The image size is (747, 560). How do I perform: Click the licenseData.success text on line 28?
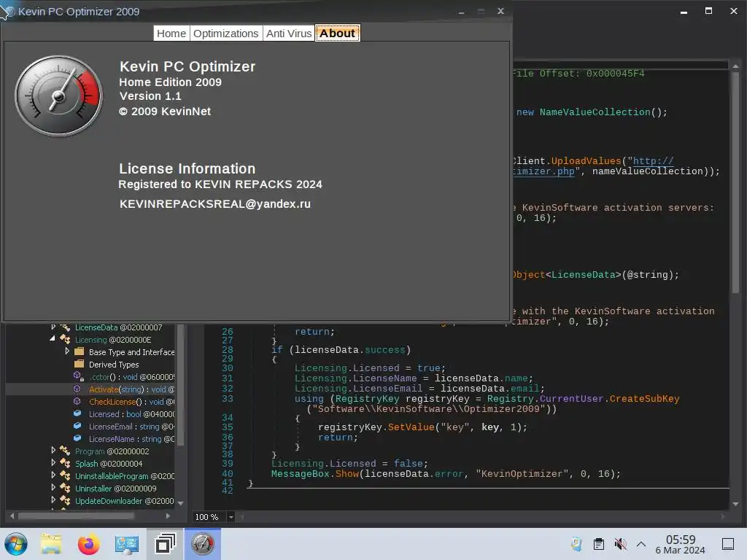[x=349, y=350]
